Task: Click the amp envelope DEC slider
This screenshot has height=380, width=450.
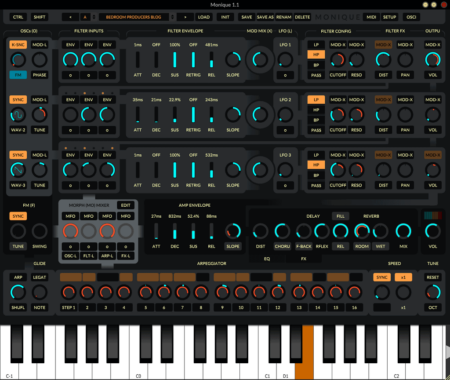Action: [175, 231]
